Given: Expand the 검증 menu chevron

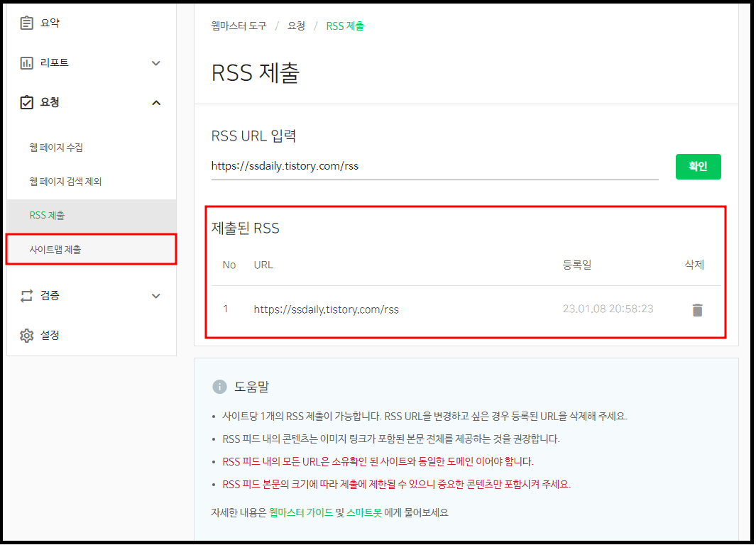Looking at the screenshot, I should [155, 296].
